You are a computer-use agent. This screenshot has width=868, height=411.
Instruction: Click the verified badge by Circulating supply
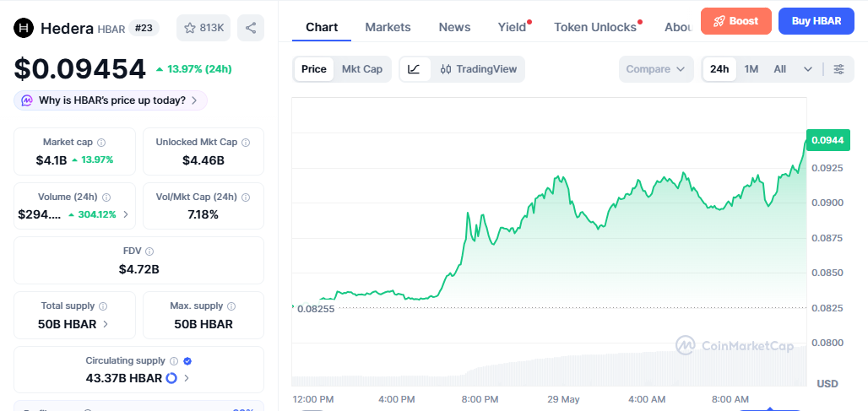[187, 360]
